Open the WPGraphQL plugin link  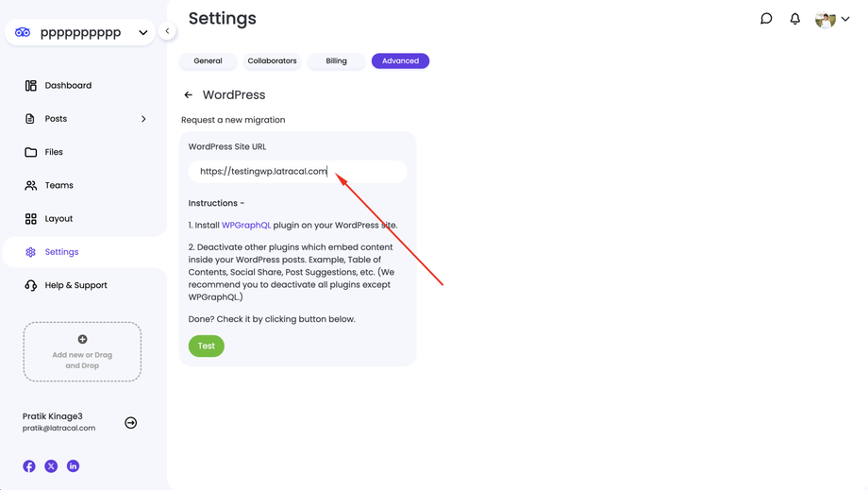(246, 226)
